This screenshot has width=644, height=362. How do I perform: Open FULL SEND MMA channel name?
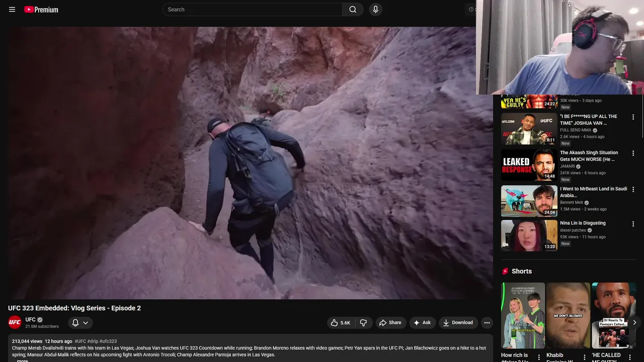pyautogui.click(x=576, y=130)
